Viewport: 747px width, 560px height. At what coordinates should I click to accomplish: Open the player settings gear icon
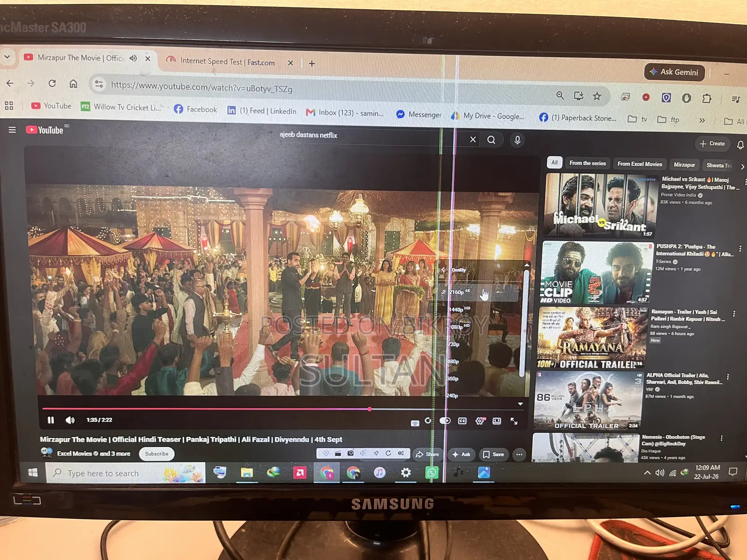tap(479, 421)
